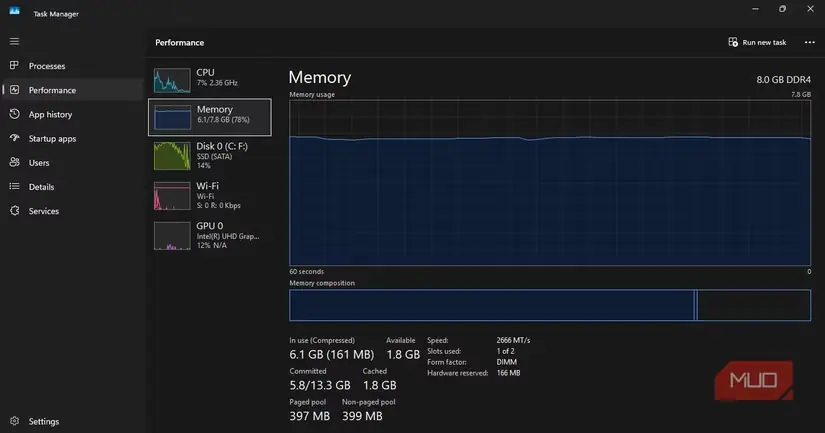Image resolution: width=825 pixels, height=433 pixels.
Task: Click Run new task button label
Action: [764, 42]
